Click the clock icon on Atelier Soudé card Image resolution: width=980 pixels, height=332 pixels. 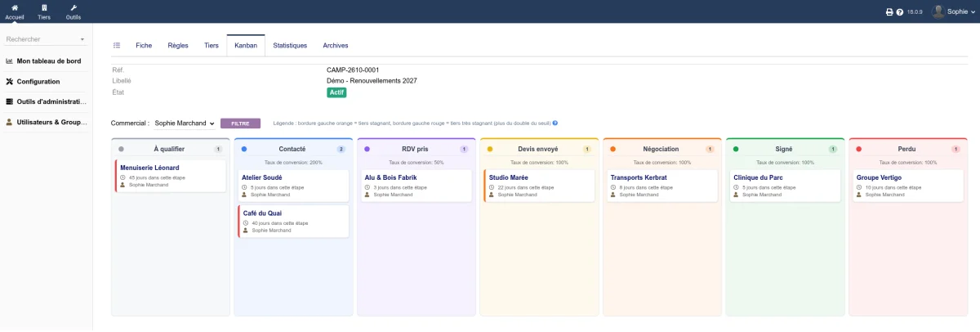244,187
